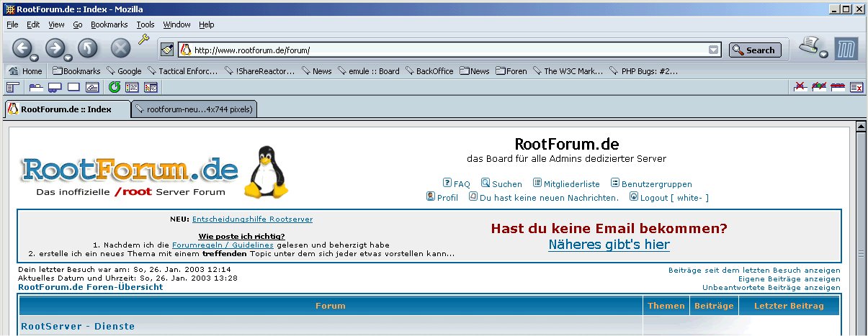Click the green reload icon in tab toolbar

pyautogui.click(x=115, y=88)
